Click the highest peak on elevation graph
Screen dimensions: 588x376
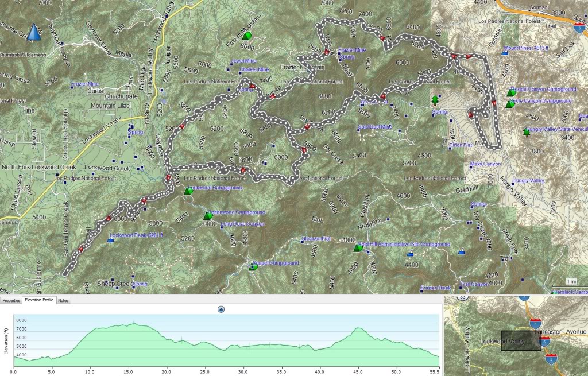pos(133,323)
